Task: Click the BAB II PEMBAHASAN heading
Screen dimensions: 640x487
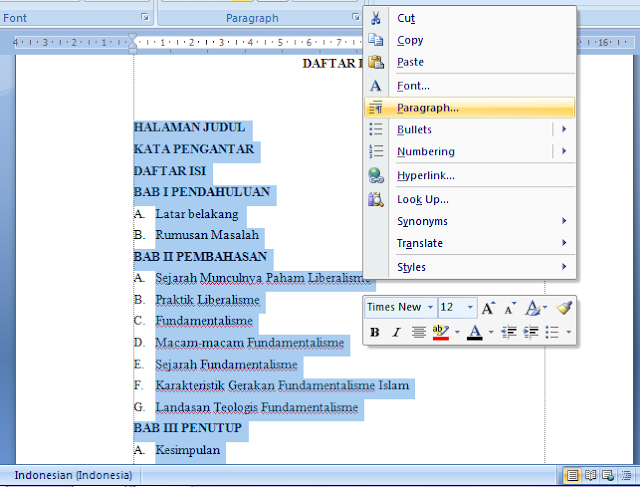Action: 200,256
